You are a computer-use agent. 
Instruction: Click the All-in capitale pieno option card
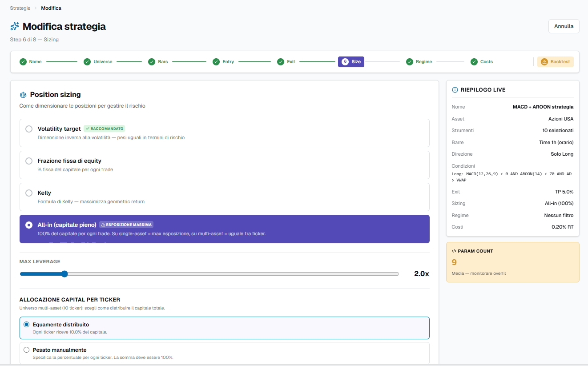pyautogui.click(x=225, y=229)
